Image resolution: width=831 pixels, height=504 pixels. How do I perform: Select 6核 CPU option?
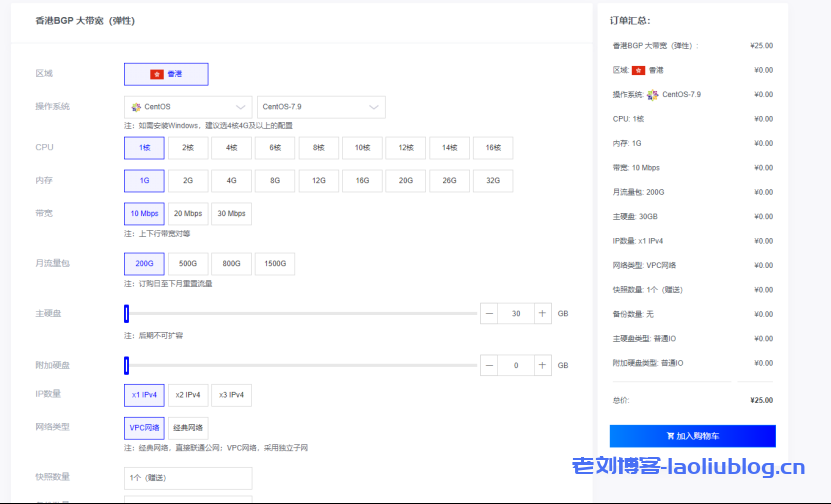click(x=275, y=148)
